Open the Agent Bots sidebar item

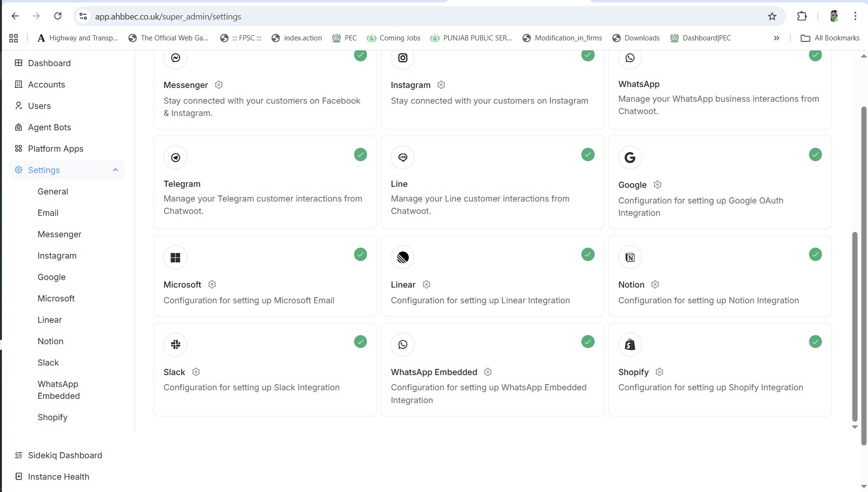[49, 127]
